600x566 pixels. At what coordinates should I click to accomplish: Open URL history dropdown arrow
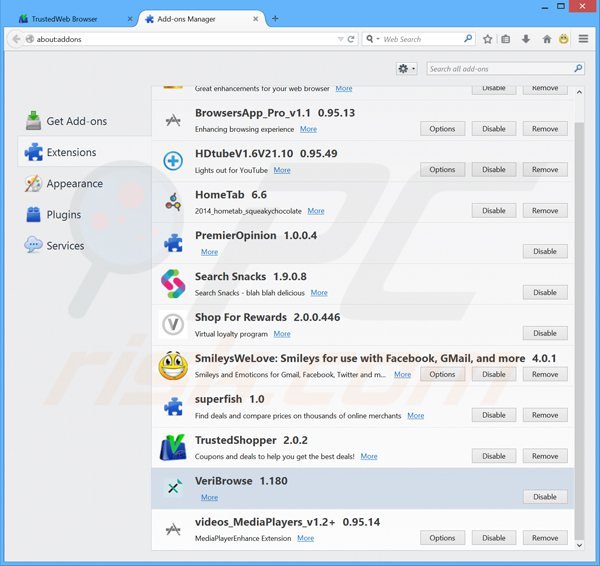[340, 39]
